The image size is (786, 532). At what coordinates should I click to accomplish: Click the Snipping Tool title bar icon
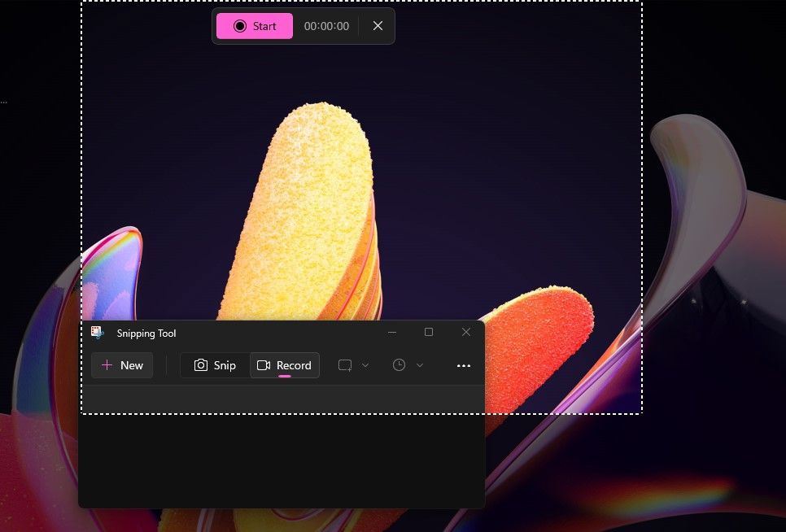click(x=97, y=333)
